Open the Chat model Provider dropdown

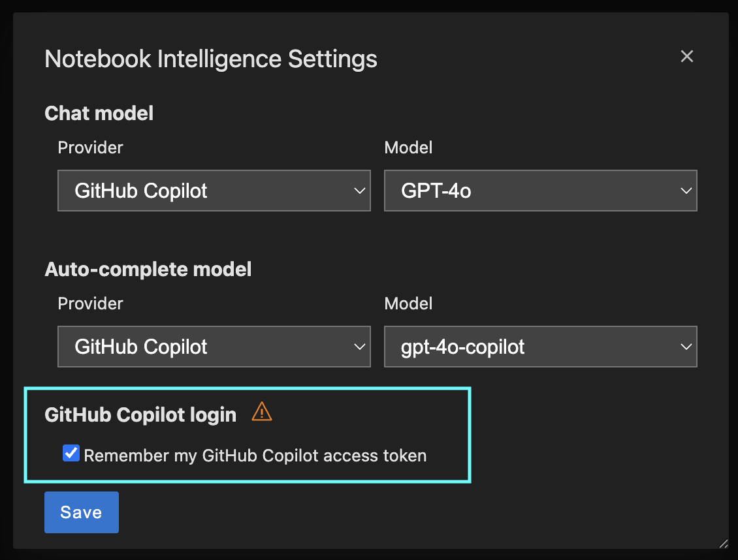(214, 191)
